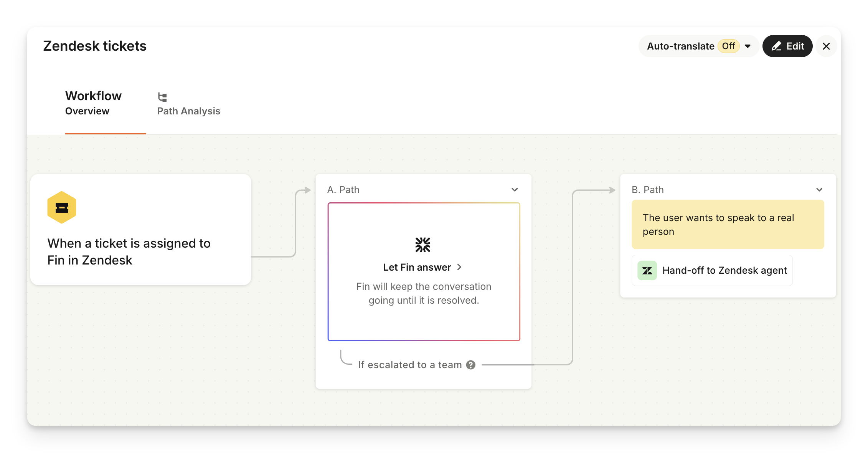
Task: Click the If escalated to a team label
Action: pyautogui.click(x=409, y=365)
